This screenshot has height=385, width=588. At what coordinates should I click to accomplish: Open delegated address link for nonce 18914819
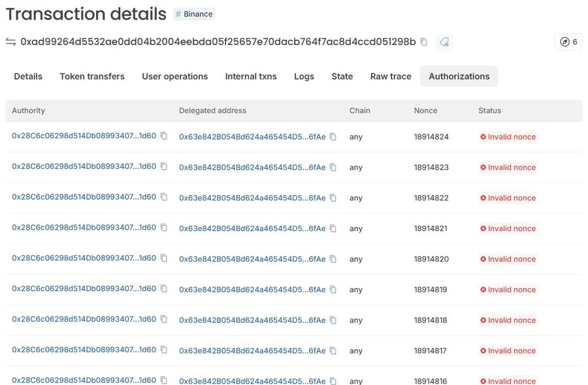(252, 290)
